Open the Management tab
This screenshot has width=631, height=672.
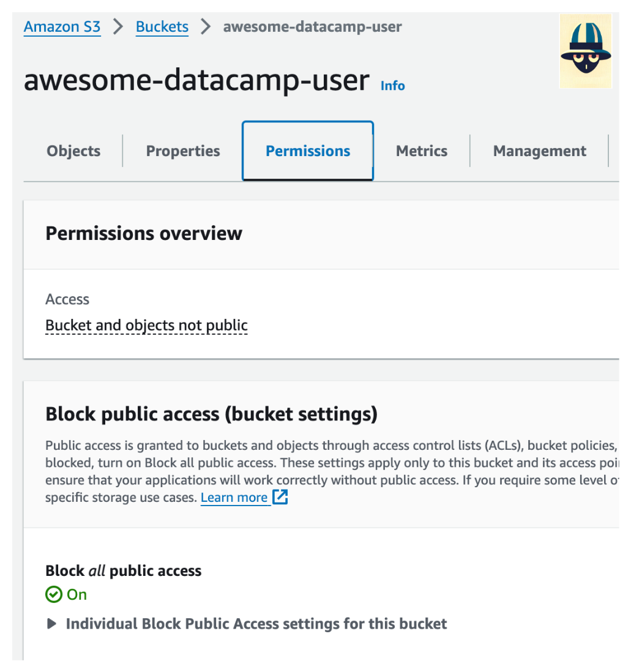[x=539, y=151]
